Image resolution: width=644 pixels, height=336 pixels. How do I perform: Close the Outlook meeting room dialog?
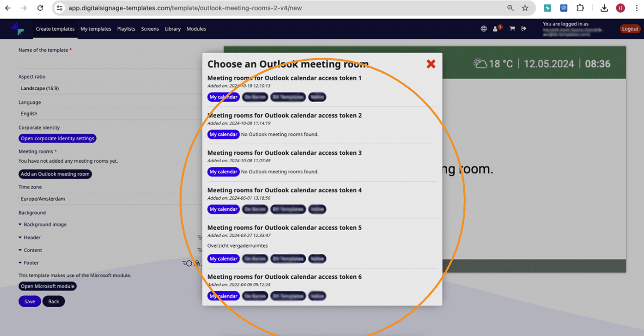(431, 64)
